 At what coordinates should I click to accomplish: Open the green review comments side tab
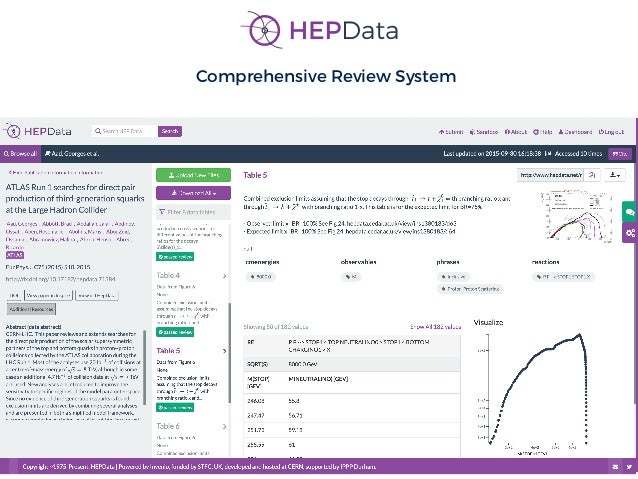[630, 212]
